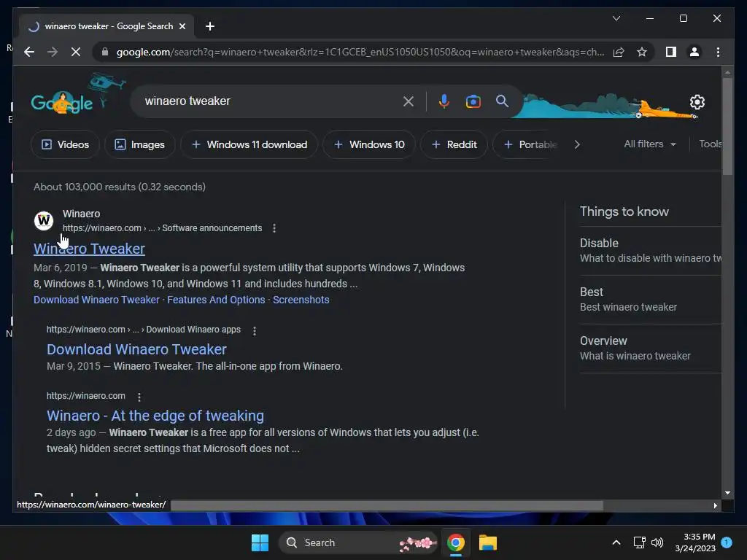Click the Things to know heading
Screen dimensions: 747x560
tap(624, 211)
